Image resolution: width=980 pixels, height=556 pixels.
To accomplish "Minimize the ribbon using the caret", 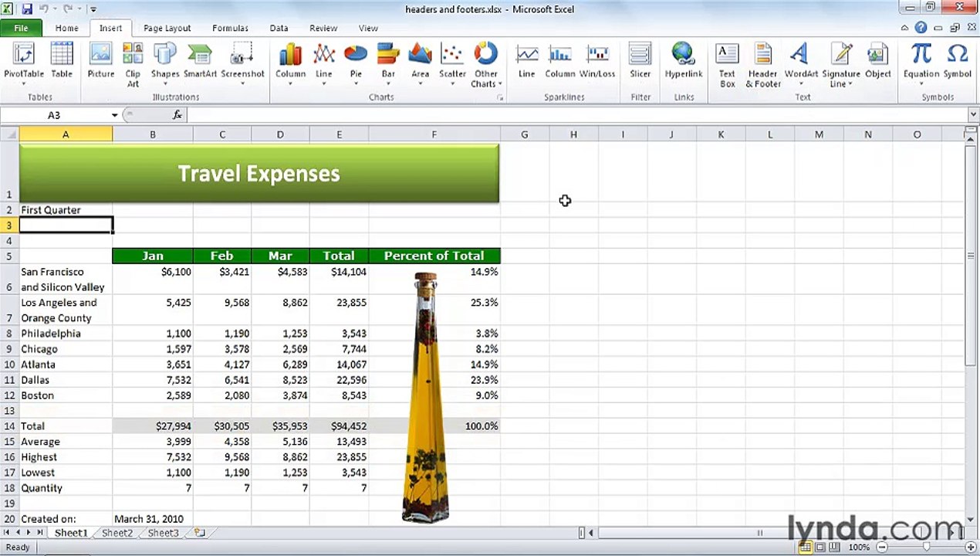I will (904, 28).
